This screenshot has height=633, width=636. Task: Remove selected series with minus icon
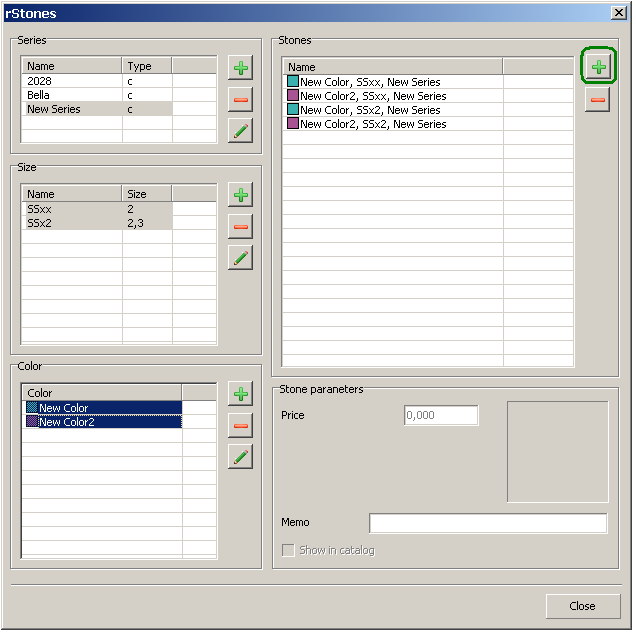241,99
